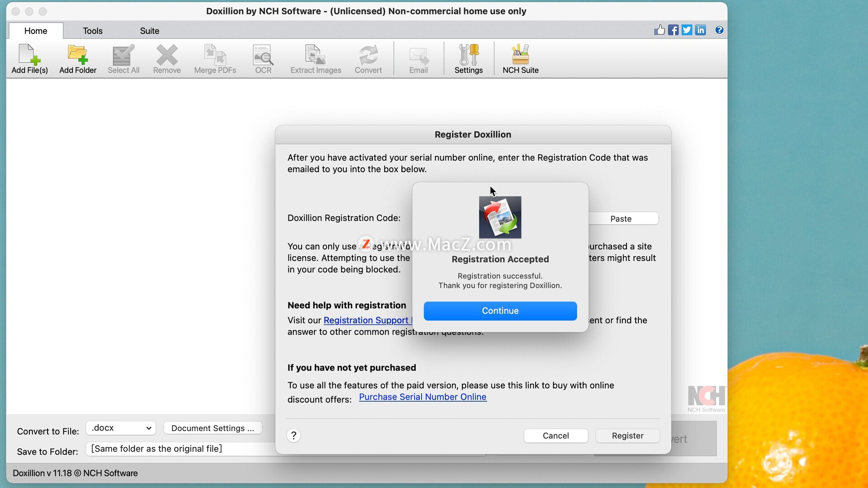The width and height of the screenshot is (868, 488).
Task: Click the Register button
Action: pyautogui.click(x=627, y=436)
